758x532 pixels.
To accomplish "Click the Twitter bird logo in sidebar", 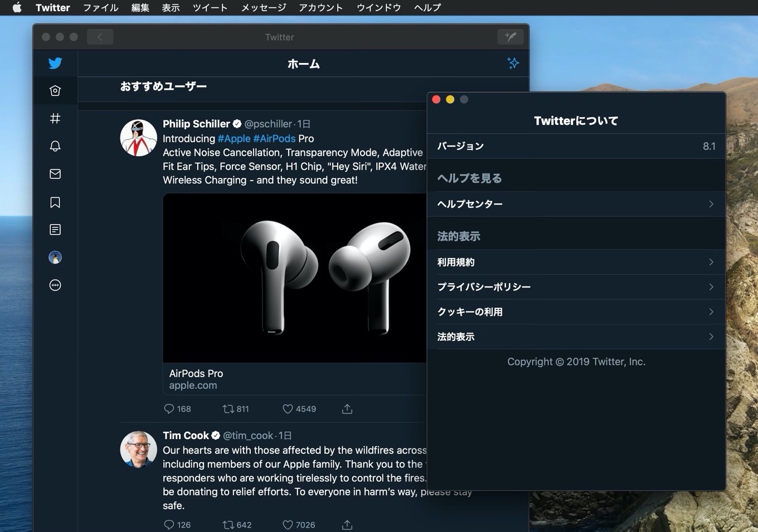I will point(55,63).
